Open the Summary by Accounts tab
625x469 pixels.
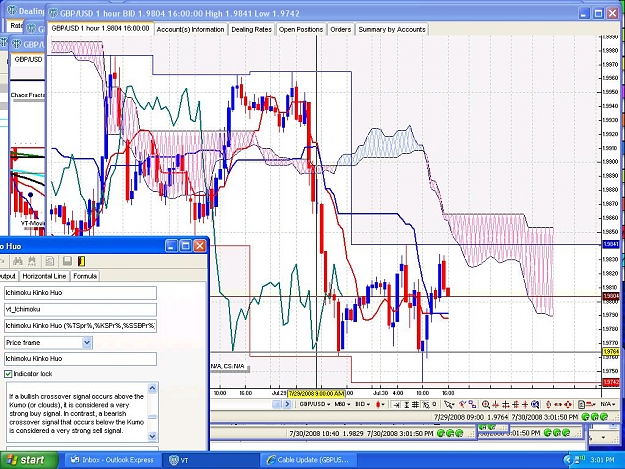tap(392, 29)
